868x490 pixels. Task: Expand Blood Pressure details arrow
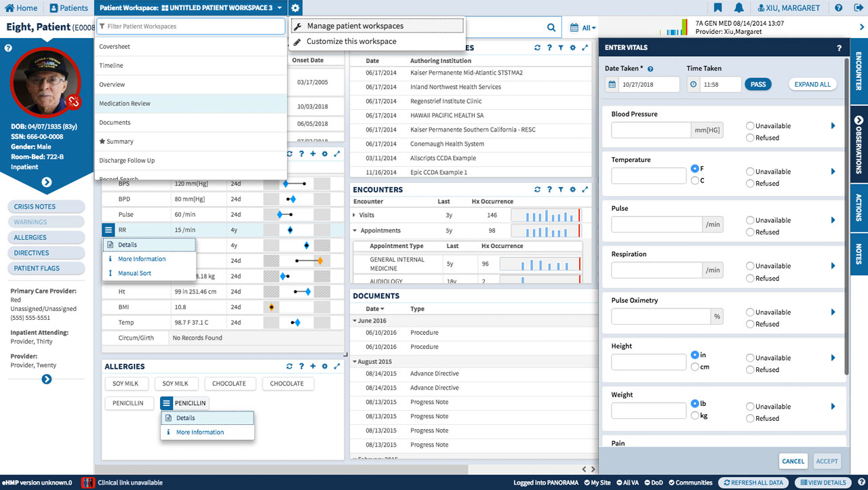pyautogui.click(x=833, y=126)
